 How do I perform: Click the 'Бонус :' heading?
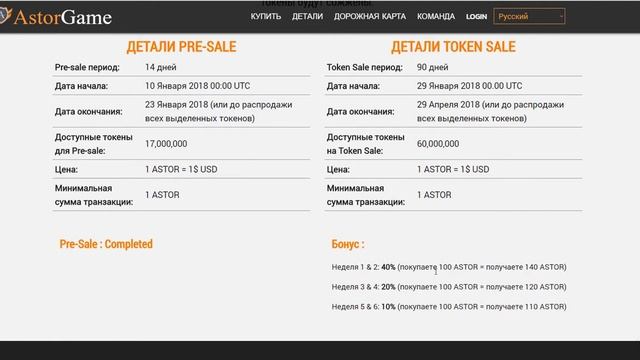coord(348,244)
